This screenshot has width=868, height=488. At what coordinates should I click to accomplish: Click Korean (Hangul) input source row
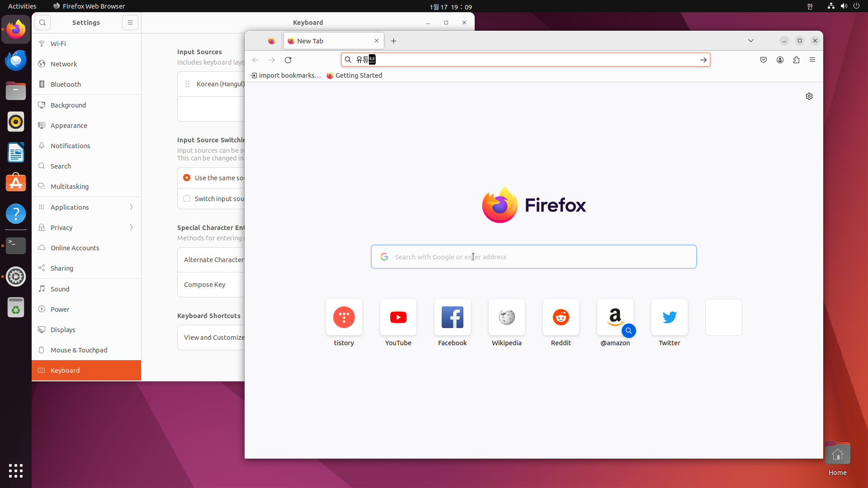tap(211, 84)
